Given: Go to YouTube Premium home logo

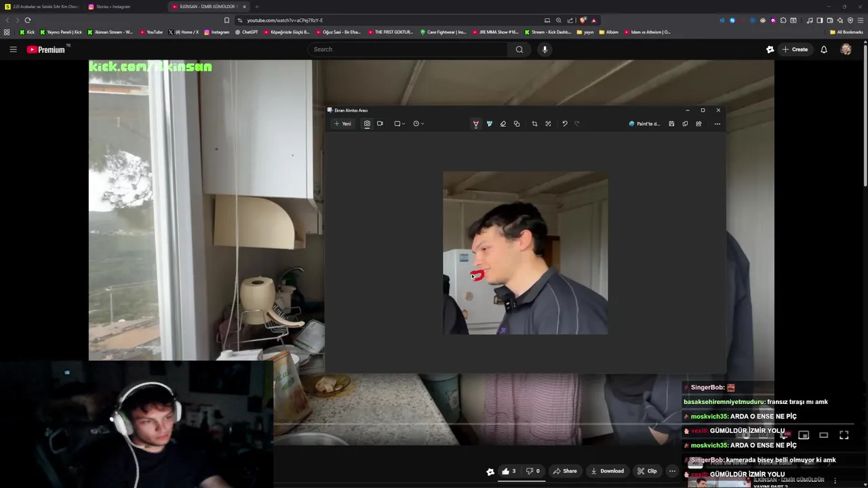Looking at the screenshot, I should tap(46, 49).
